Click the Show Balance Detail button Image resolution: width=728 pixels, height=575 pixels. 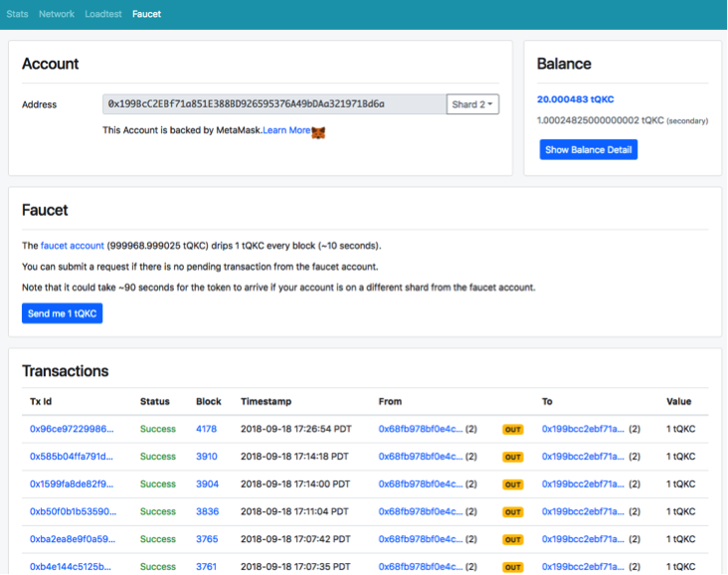[x=588, y=149]
